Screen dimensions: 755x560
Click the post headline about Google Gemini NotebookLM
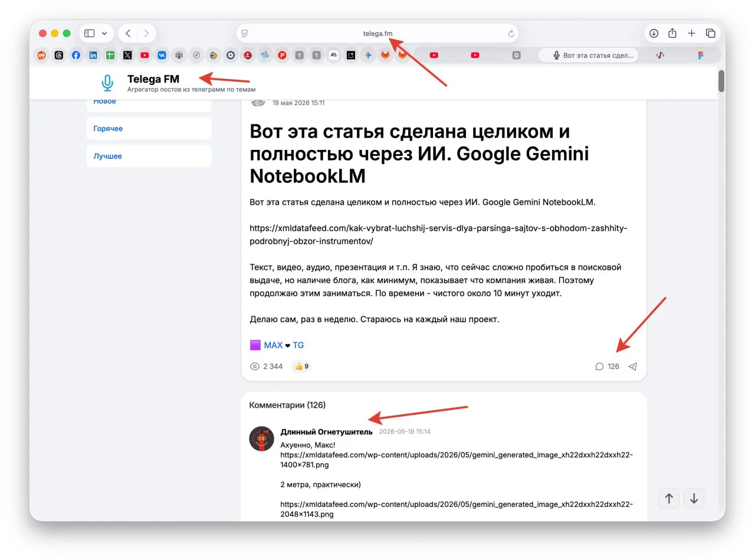click(x=419, y=153)
